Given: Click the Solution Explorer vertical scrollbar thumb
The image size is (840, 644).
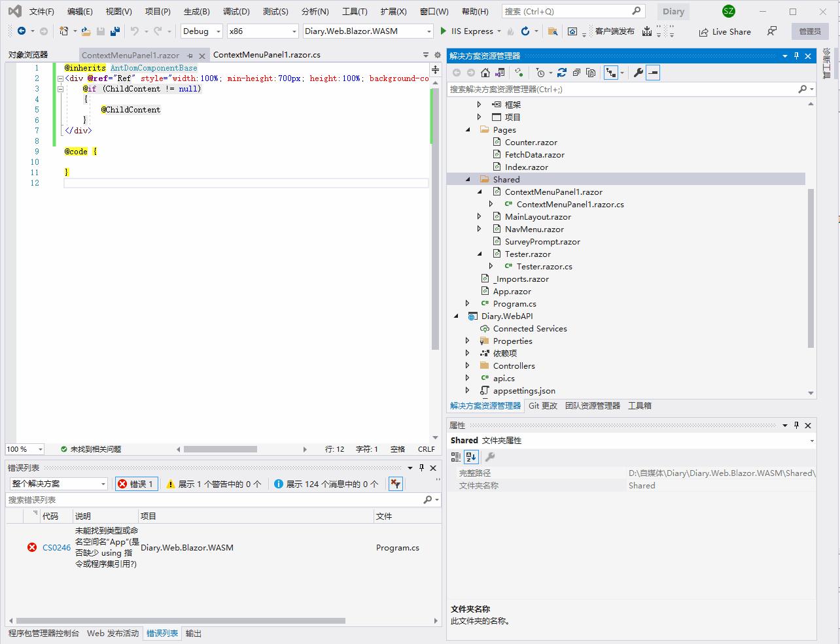Looking at the screenshot, I should point(811,268).
